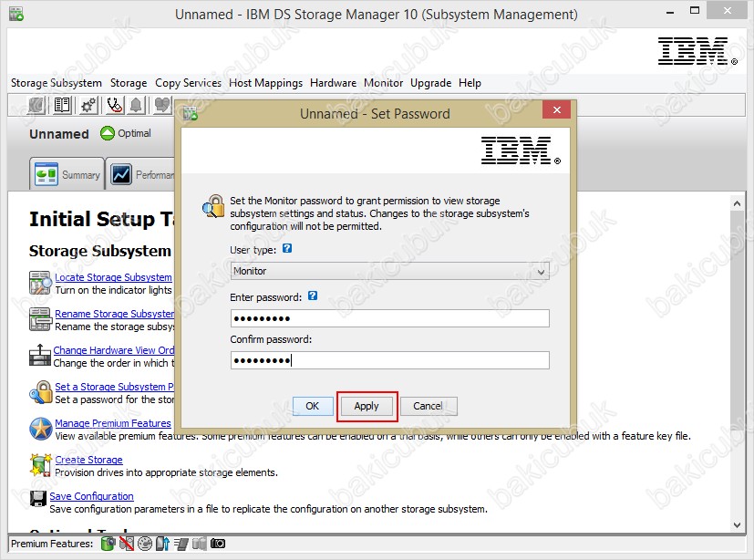Open the Set a Storage Subsystem Password link

(x=114, y=387)
